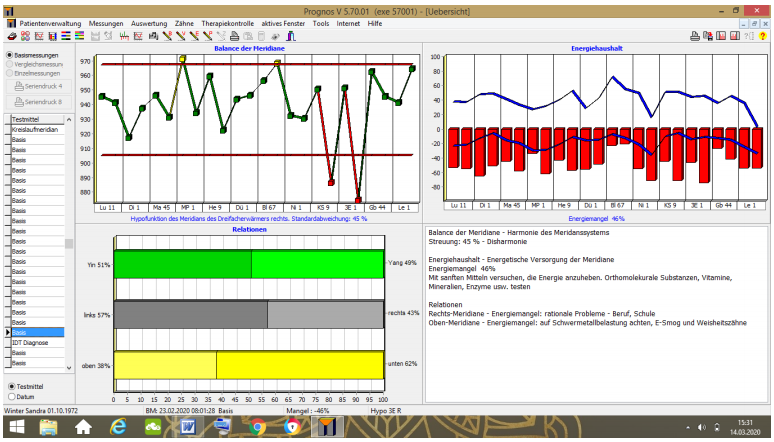Click the Seriendruck 8 button
The width and height of the screenshot is (774, 442).
tap(38, 102)
